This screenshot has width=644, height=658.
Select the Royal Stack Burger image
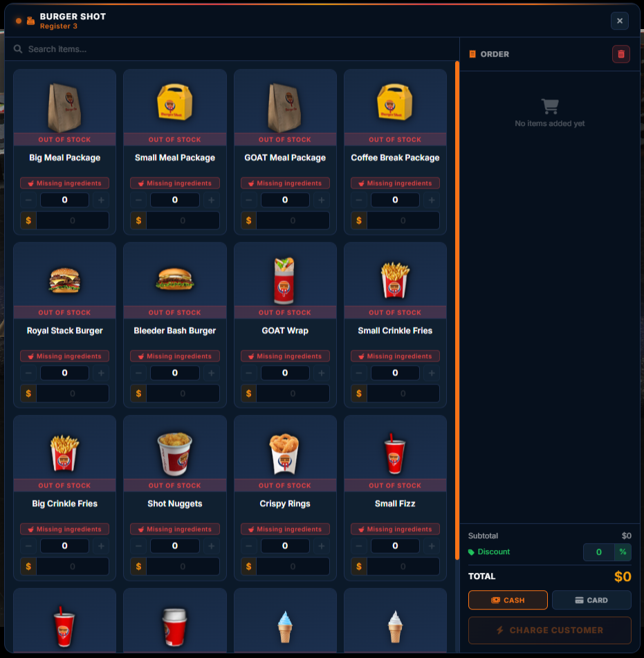point(64,280)
